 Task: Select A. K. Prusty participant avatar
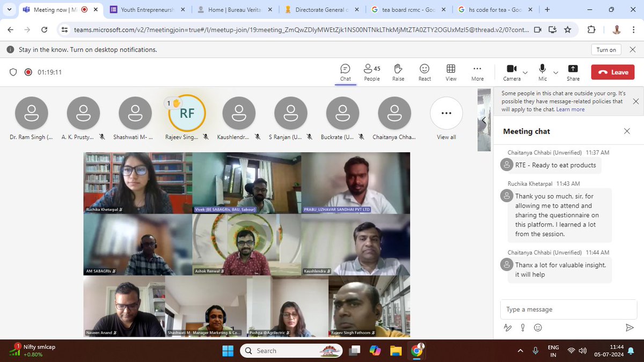83,113
